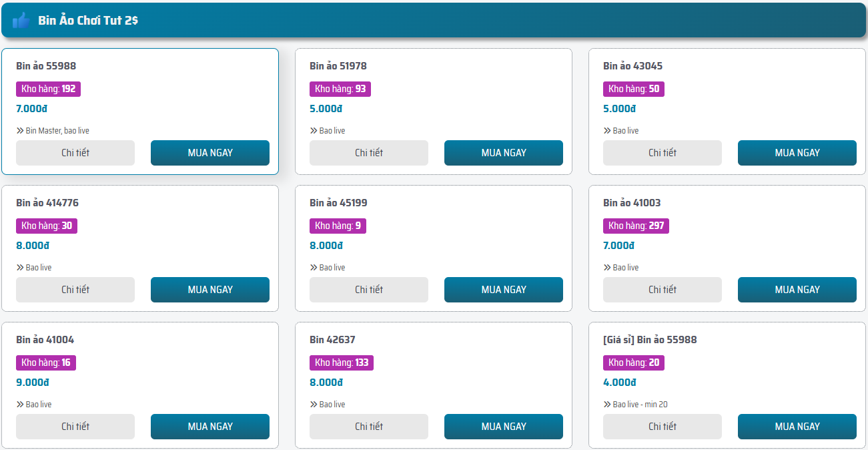
Task: Click Kho hàng: 192 stock badge
Action: coord(49,89)
